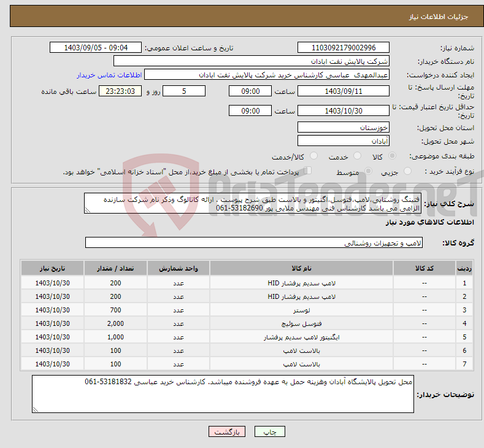The image size is (484, 448).
Task: Click the quantity 2,000 cell
Action: 115,323
